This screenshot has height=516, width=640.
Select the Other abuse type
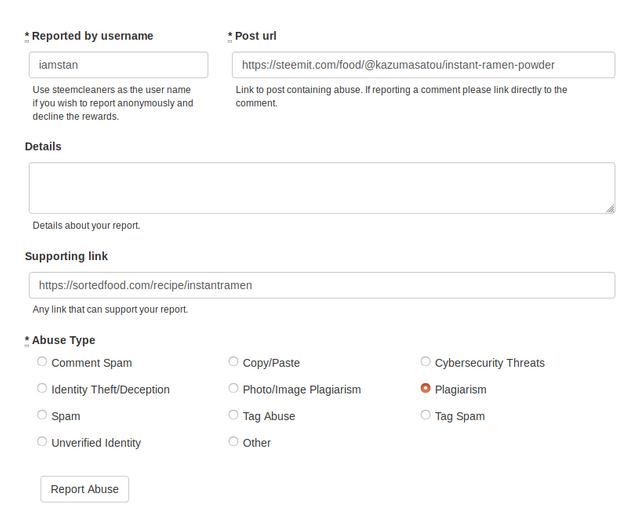(233, 442)
